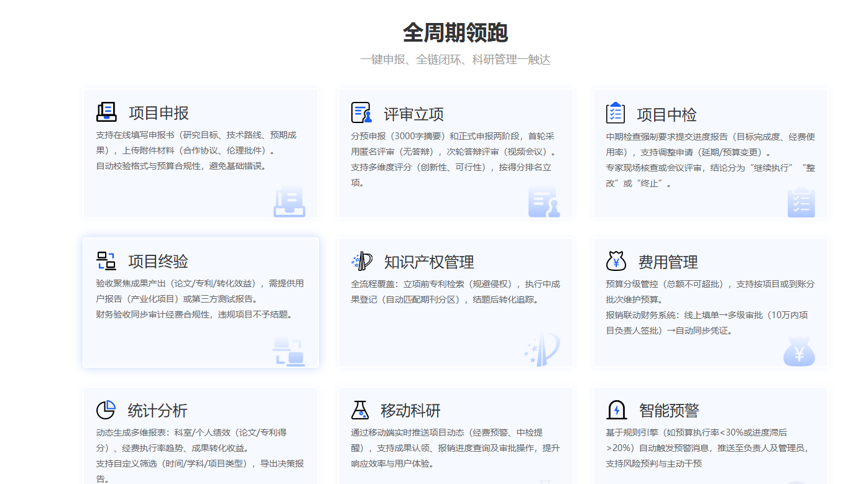Open the 费用管理 card title

pos(668,262)
